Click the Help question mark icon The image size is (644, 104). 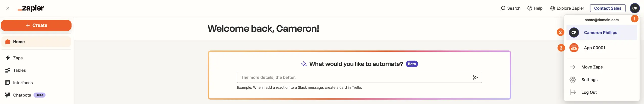pos(530,8)
